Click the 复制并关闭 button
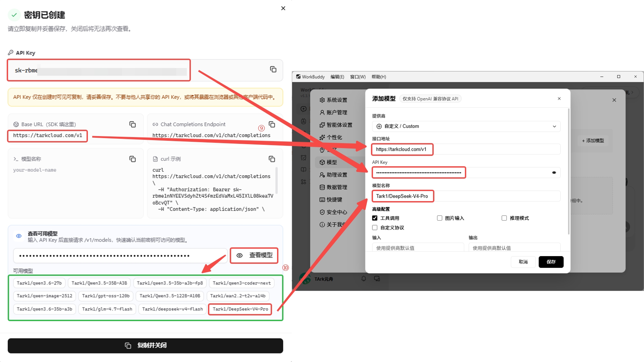Viewport: 644px width, 362px height. [145, 346]
